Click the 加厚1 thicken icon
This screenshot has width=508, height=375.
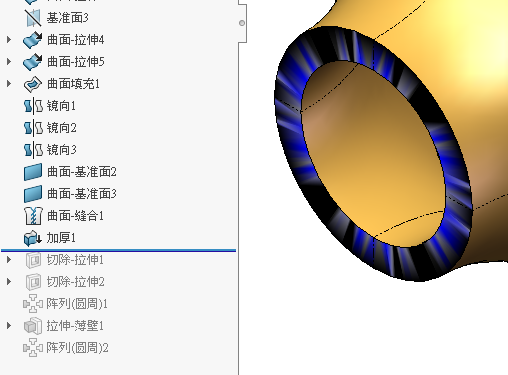click(x=33, y=238)
